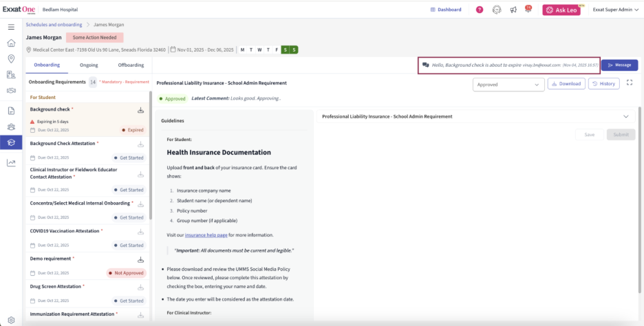The image size is (644, 326).
Task: Select the Demo requirement list item
Action: 76,259
